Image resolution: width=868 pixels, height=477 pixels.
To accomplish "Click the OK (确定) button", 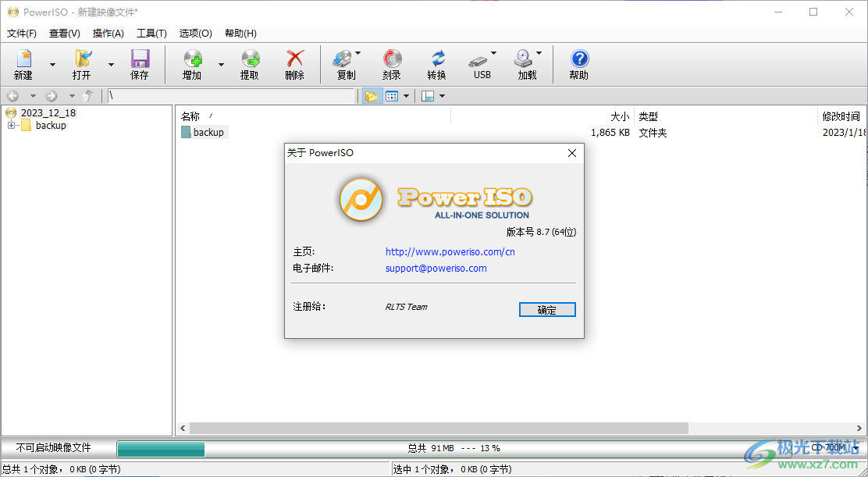I will pos(547,310).
